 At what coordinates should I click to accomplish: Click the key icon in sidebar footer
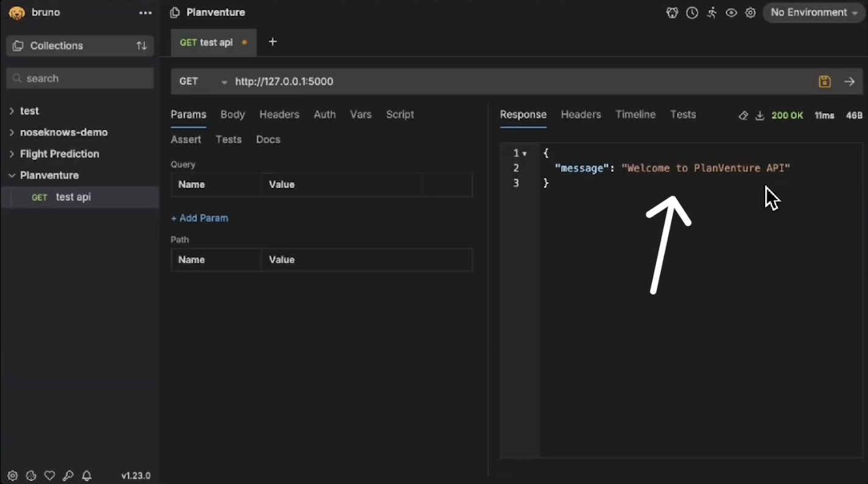click(x=68, y=475)
